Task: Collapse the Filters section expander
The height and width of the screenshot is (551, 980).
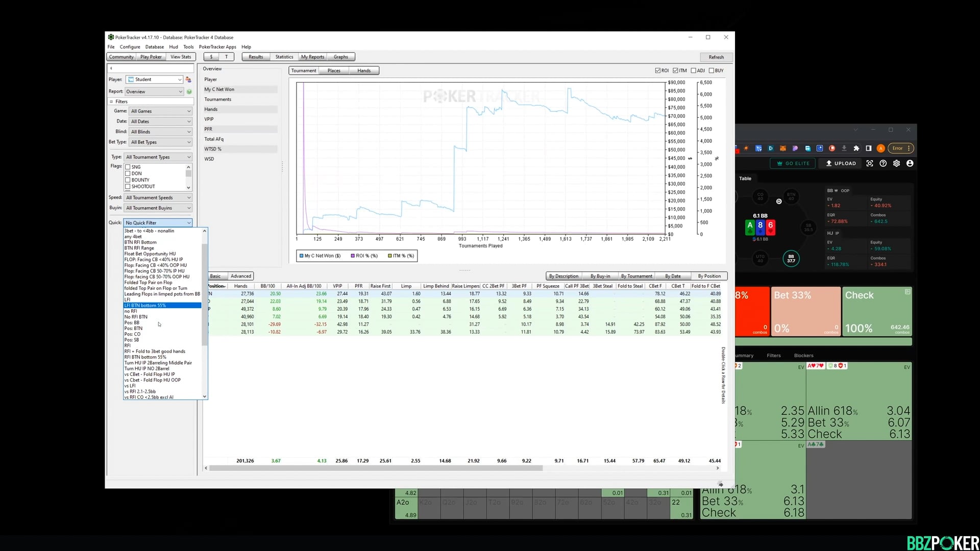Action: [x=111, y=102]
